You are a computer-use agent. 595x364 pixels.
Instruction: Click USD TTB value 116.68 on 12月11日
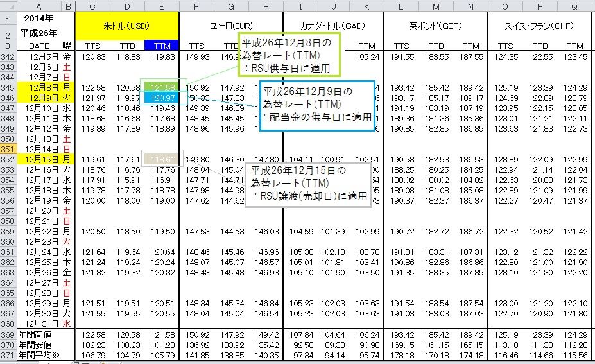tap(128, 118)
